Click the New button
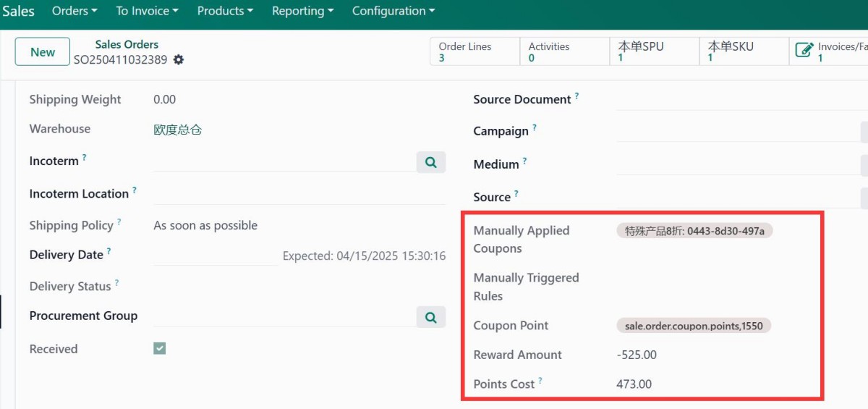 [x=43, y=52]
